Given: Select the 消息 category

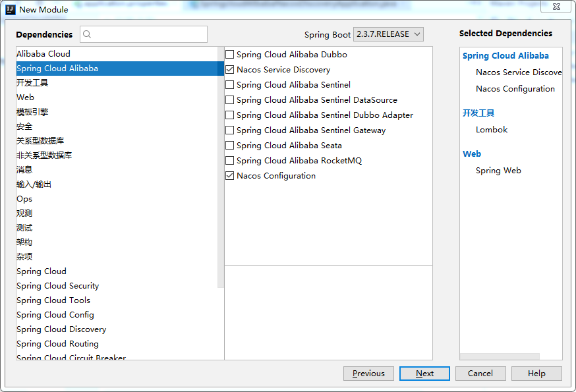Looking at the screenshot, I should point(117,170).
